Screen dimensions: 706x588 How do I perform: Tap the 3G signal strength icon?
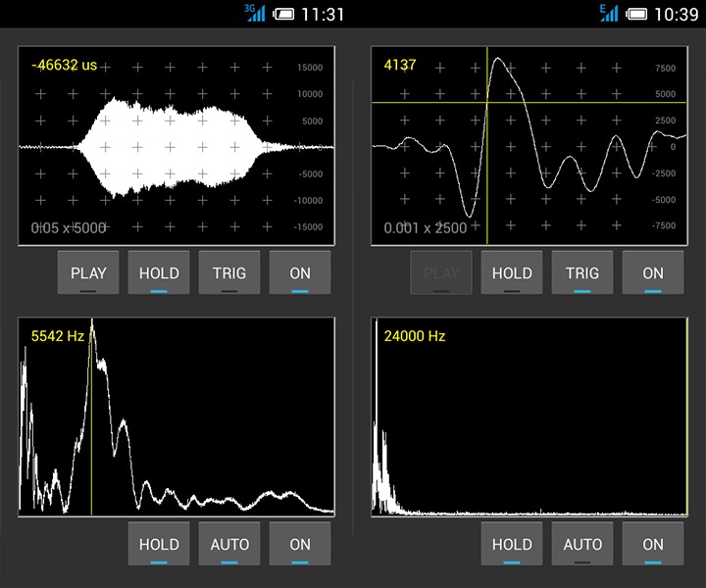(256, 13)
